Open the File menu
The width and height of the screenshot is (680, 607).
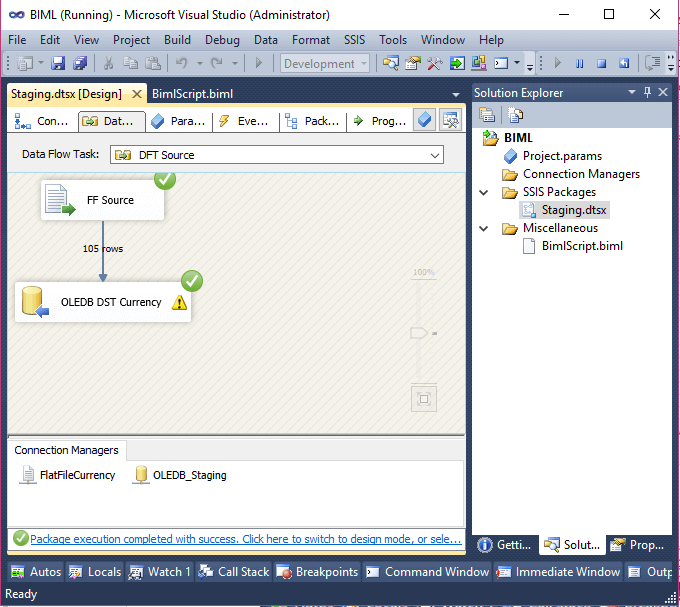[x=17, y=40]
